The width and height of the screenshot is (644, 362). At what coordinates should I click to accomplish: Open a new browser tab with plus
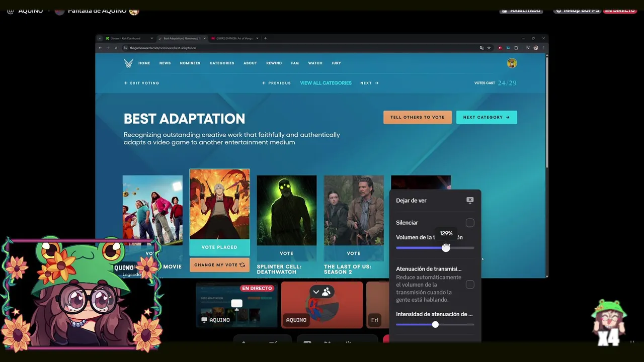pyautogui.click(x=266, y=38)
